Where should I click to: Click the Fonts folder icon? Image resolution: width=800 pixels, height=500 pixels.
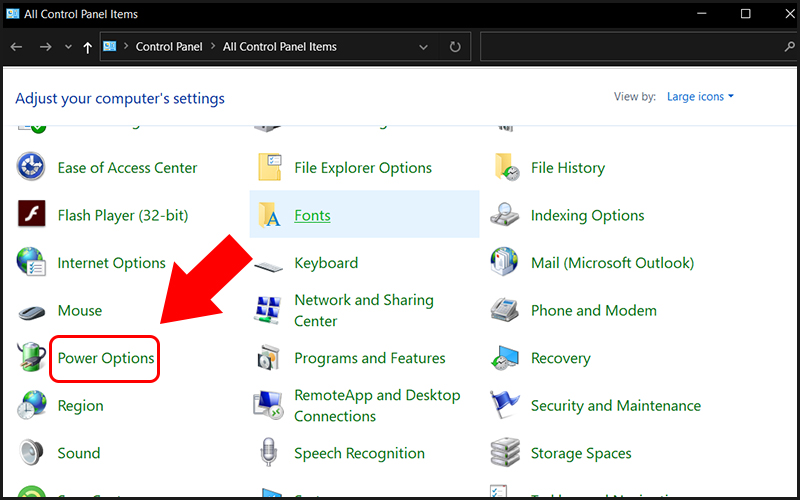coord(269,215)
